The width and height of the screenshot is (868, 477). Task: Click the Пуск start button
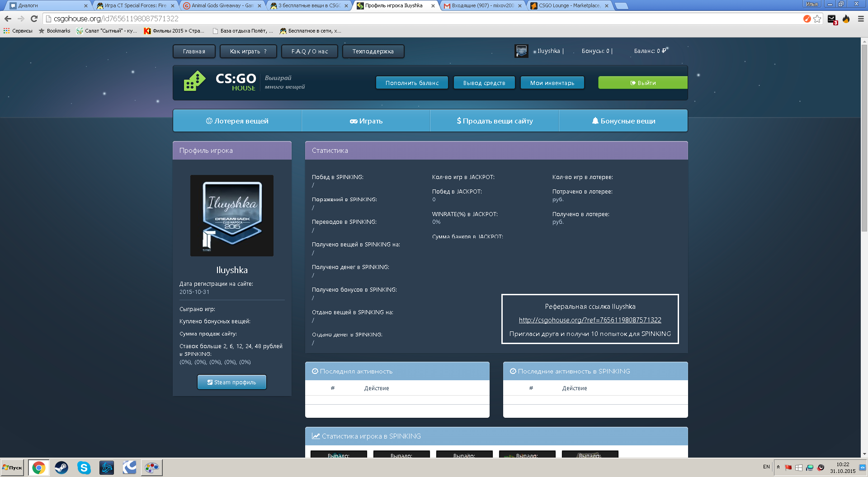point(12,468)
